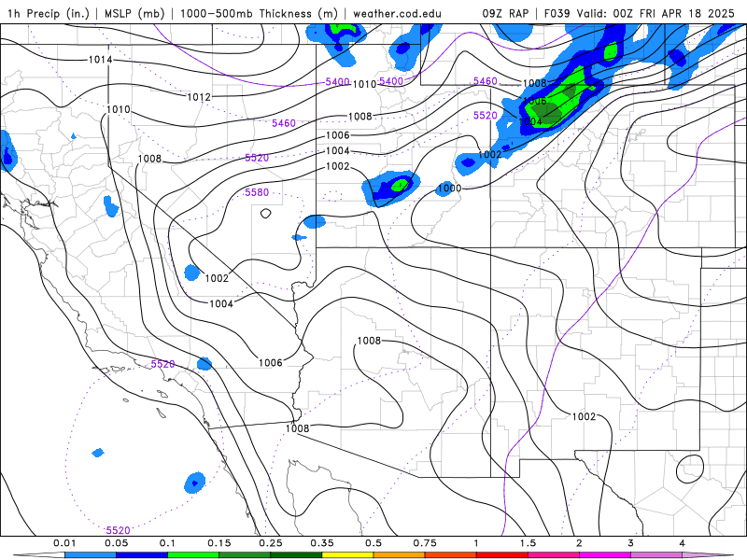
Task: Click the '1h Precip (in.)' title text
Action: point(49,13)
